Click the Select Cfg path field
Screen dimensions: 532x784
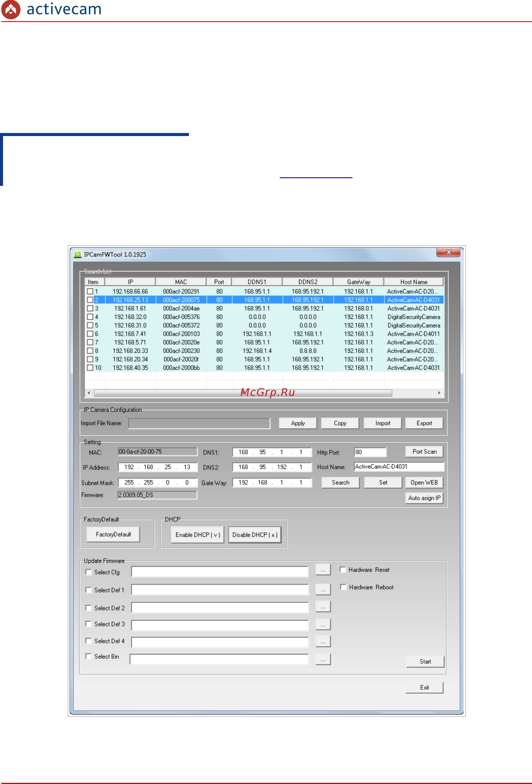pos(220,571)
